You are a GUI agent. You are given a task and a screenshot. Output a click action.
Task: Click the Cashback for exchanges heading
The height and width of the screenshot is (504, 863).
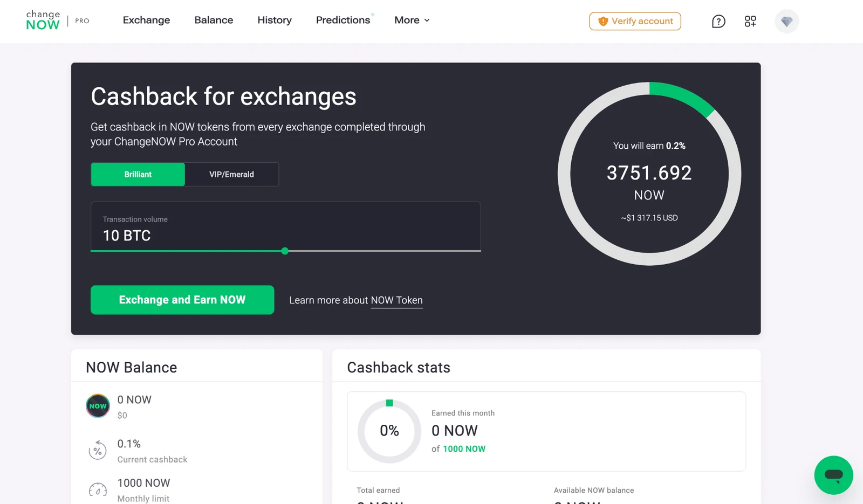pos(223,96)
